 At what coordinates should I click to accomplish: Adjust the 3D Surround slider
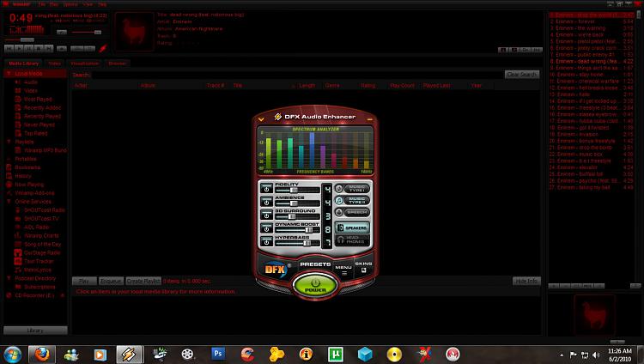(297, 216)
